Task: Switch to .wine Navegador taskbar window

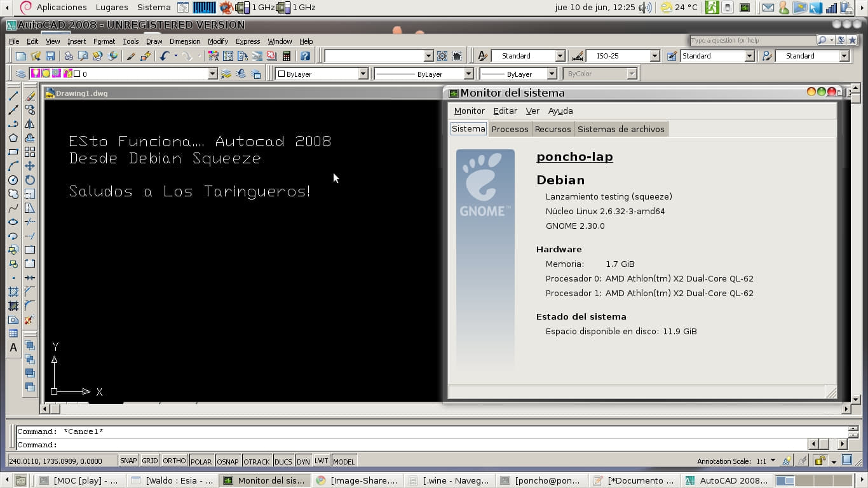Action: [x=449, y=480]
